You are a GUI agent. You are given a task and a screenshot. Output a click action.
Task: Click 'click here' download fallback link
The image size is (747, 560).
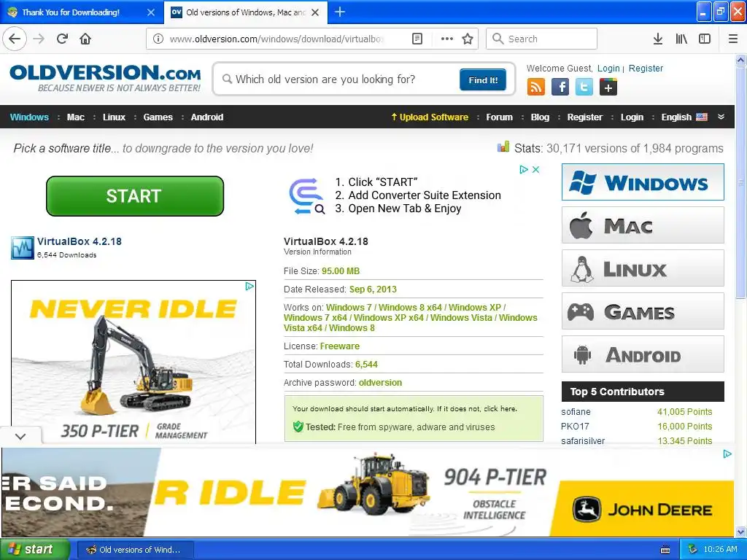[x=500, y=408]
